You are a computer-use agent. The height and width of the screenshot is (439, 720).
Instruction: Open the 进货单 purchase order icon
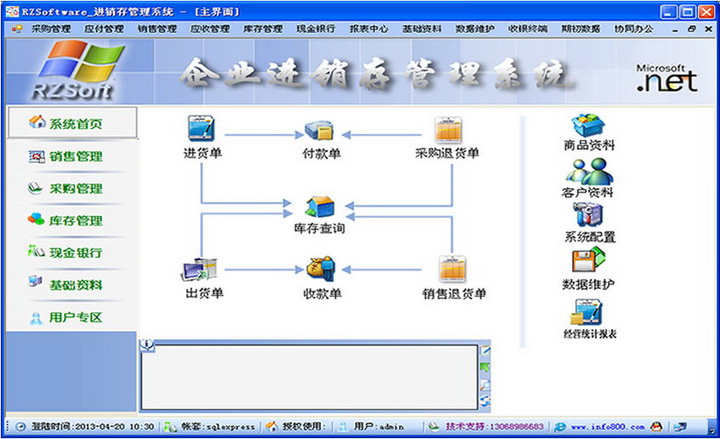pyautogui.click(x=201, y=128)
